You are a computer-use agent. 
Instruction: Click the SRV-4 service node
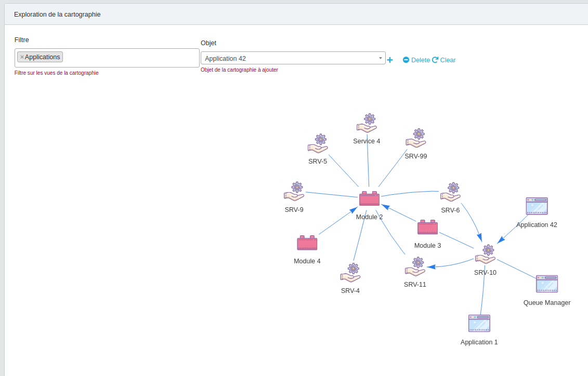click(x=350, y=272)
